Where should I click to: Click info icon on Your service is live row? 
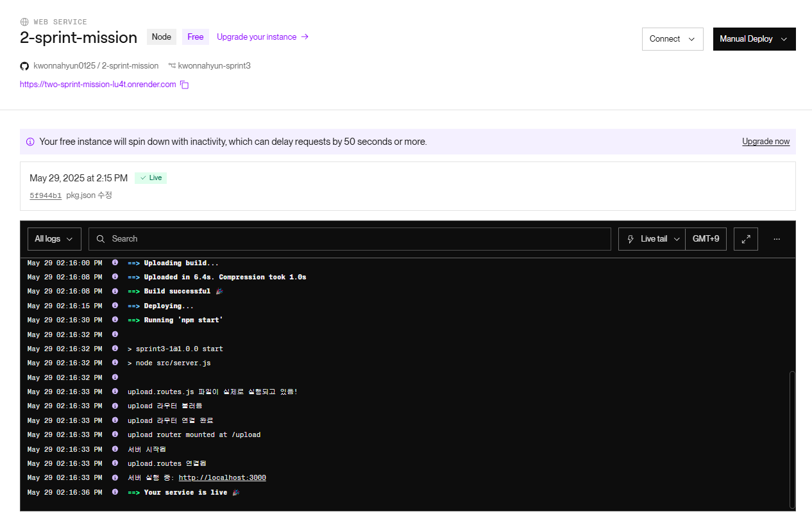(115, 492)
